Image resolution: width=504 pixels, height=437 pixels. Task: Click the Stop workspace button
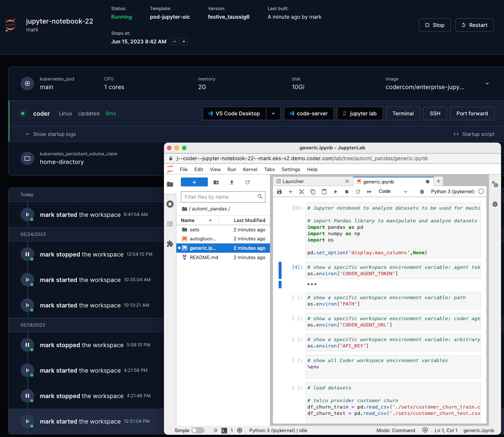(435, 25)
